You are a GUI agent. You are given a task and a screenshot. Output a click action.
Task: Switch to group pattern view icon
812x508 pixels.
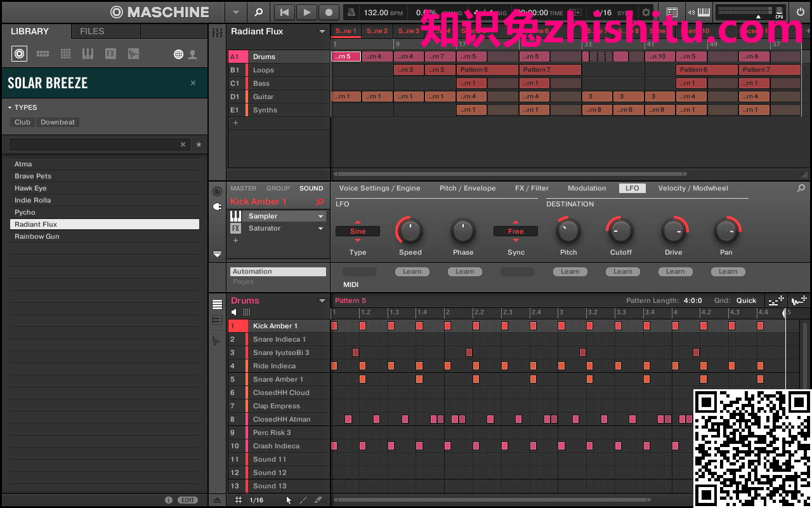coord(217,304)
